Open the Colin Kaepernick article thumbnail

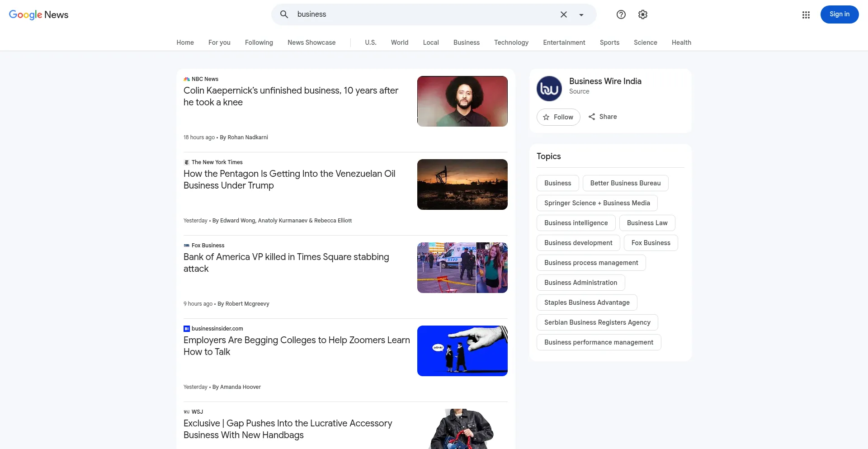462,101
